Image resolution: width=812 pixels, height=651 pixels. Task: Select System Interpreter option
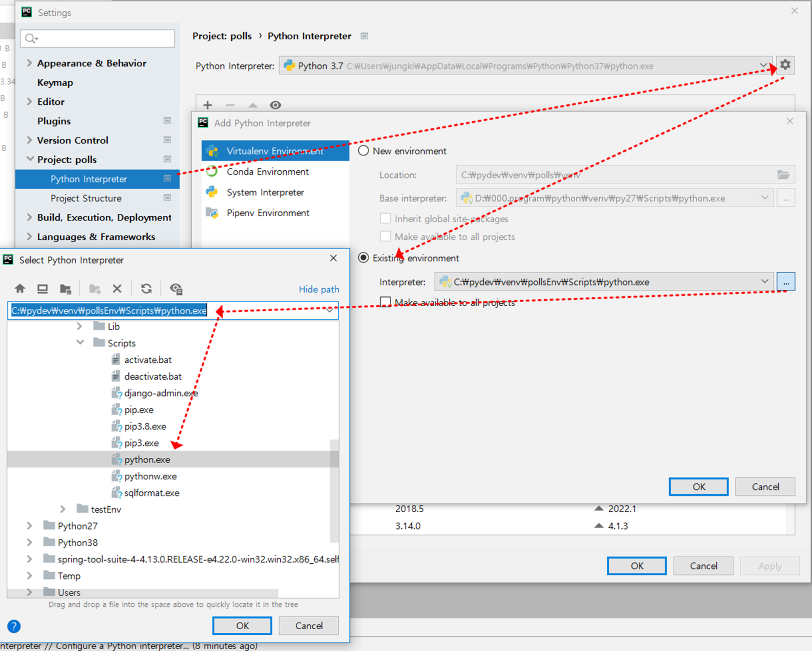[x=275, y=192]
